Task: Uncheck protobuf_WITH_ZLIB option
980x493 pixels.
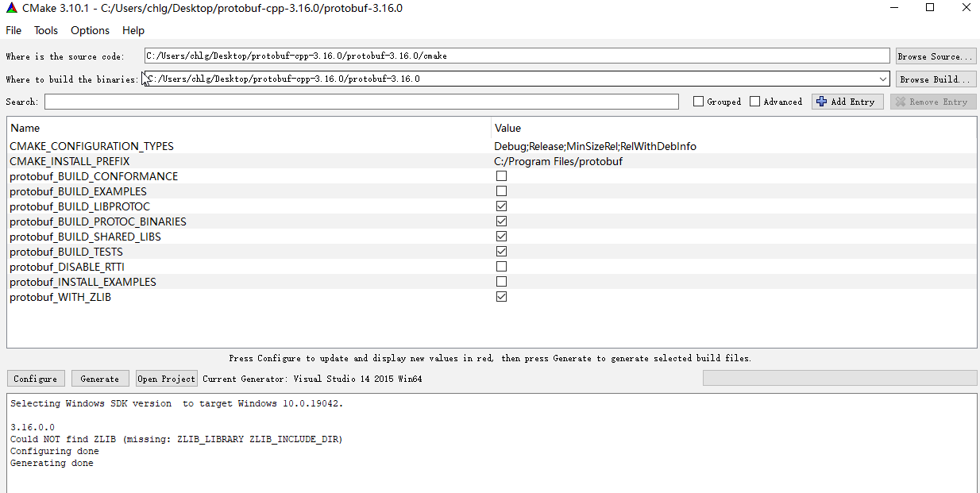Action: pyautogui.click(x=501, y=297)
